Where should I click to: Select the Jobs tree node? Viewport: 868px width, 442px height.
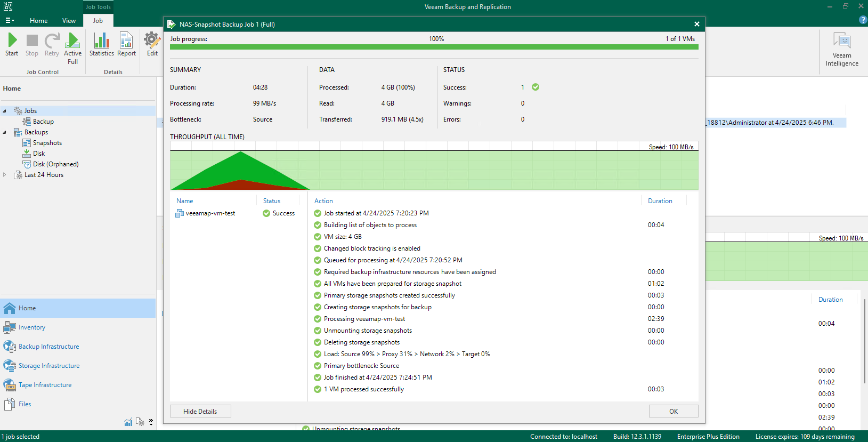(30, 111)
